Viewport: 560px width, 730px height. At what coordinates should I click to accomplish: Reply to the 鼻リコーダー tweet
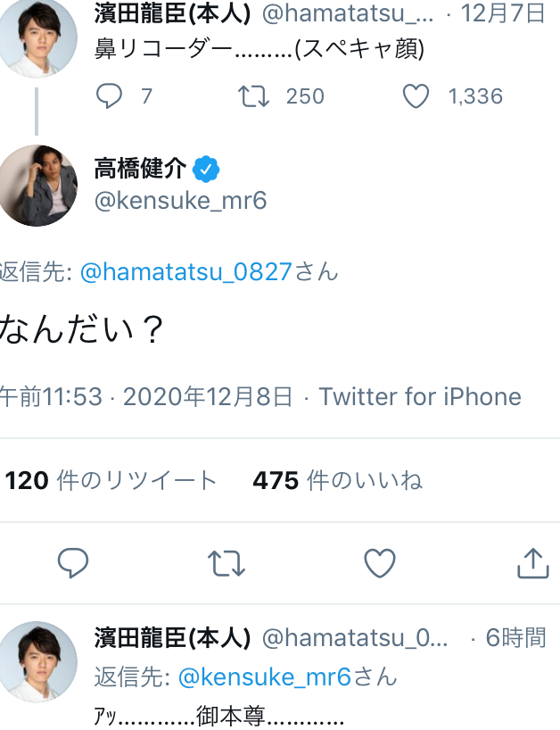click(x=109, y=96)
